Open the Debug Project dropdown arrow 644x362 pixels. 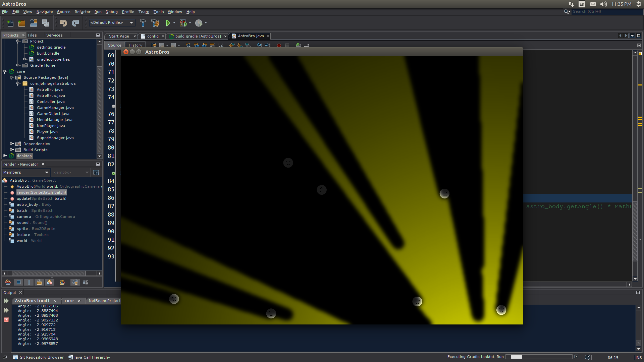point(190,23)
